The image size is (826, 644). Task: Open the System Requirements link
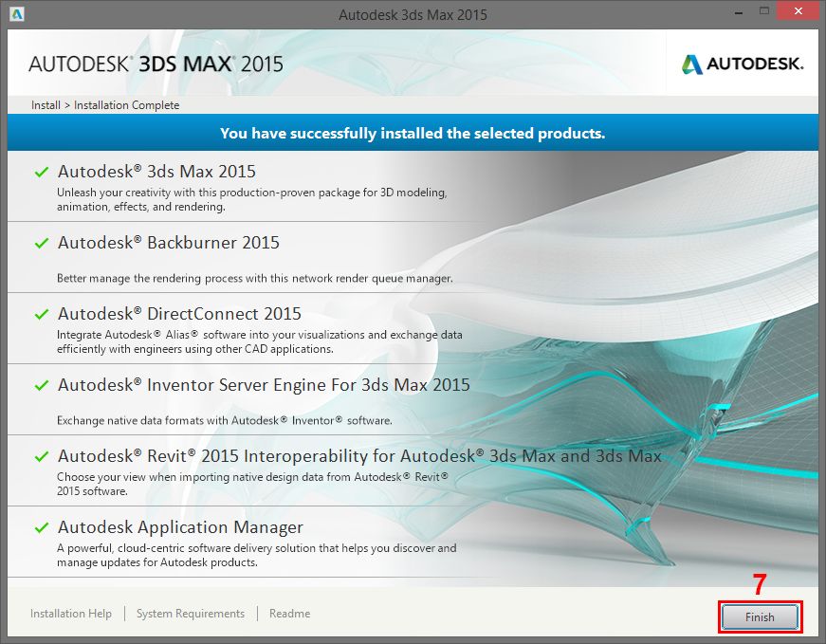click(191, 614)
